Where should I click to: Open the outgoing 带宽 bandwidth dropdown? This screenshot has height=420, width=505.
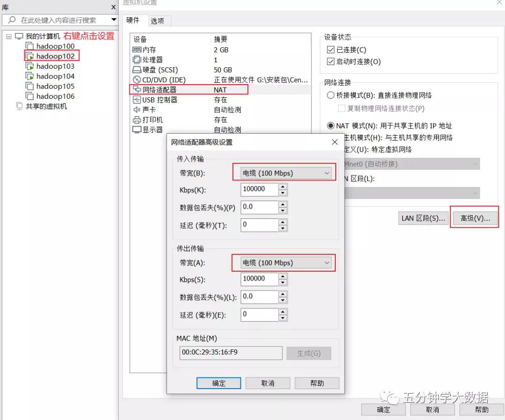(x=327, y=263)
